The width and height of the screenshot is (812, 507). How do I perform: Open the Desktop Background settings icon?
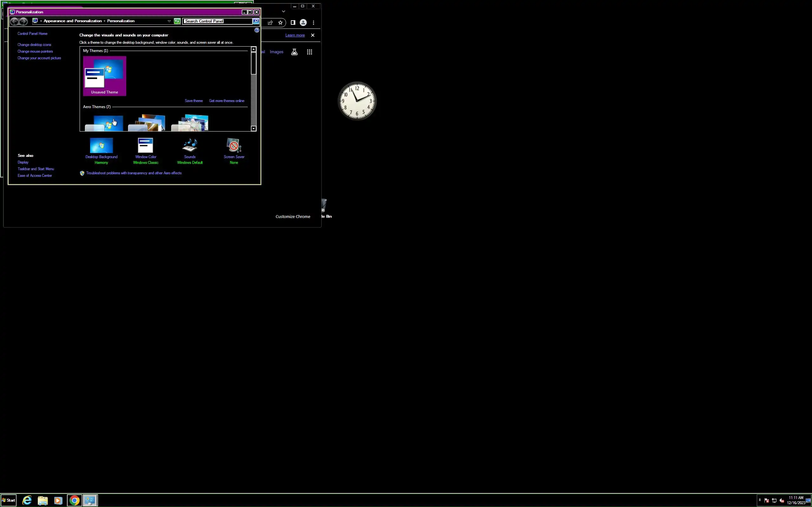(x=101, y=145)
